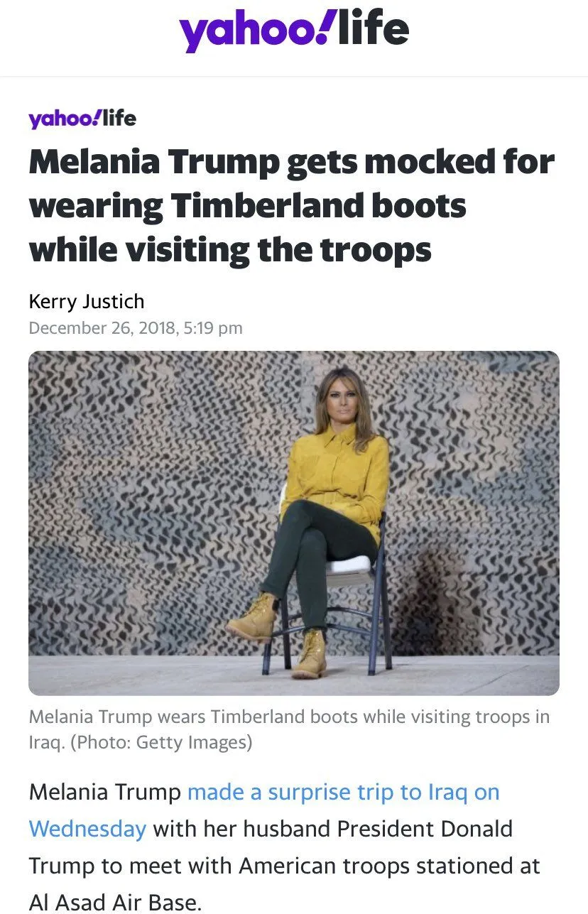Click the blue "Wednesday" link text
Screen dimensions: 588x914
point(88,829)
